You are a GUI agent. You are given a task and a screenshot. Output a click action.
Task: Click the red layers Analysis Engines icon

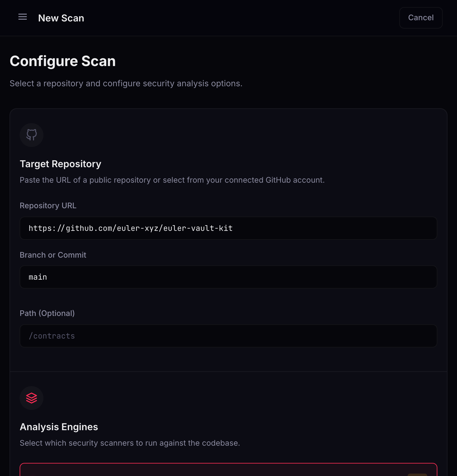pos(32,398)
